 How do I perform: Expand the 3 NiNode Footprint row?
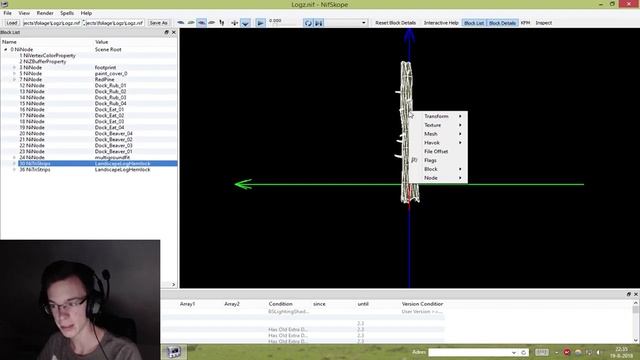[x=14, y=67]
